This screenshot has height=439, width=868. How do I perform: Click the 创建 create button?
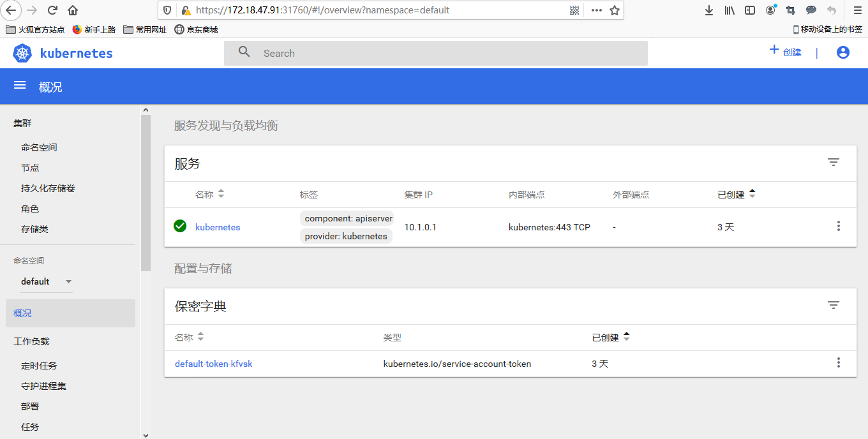tap(785, 51)
